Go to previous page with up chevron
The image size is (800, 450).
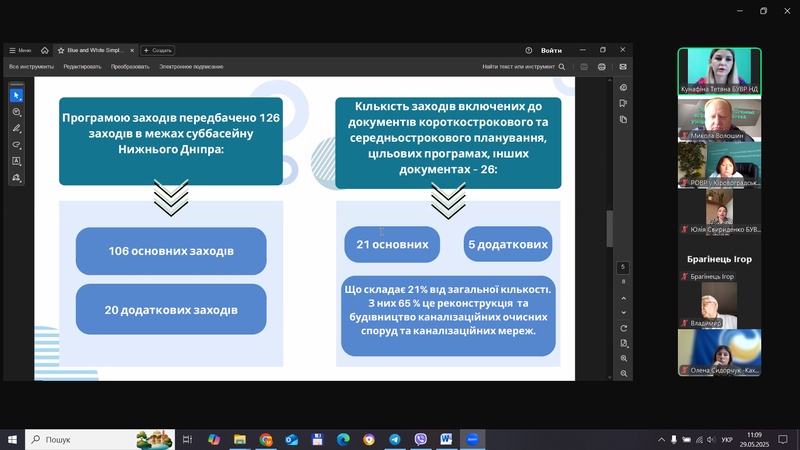pyautogui.click(x=623, y=298)
